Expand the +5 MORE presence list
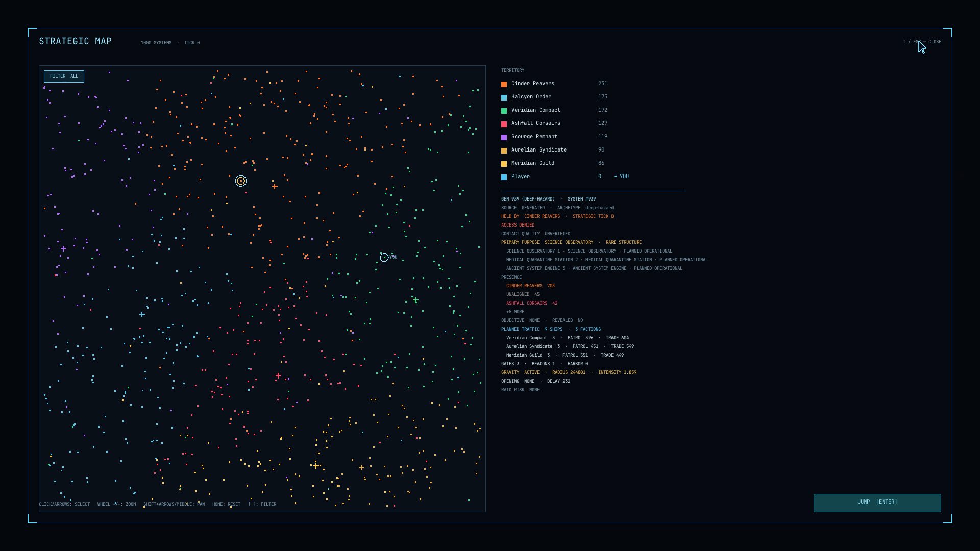 point(515,312)
